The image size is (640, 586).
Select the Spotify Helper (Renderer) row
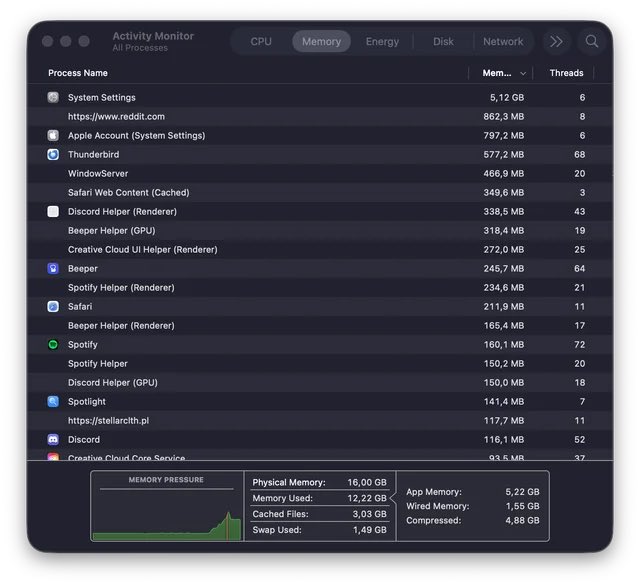tap(320, 287)
